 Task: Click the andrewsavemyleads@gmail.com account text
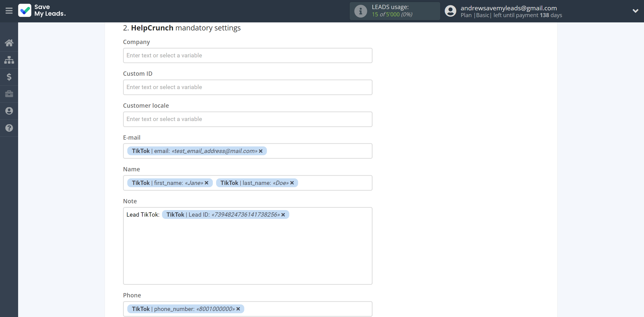click(509, 8)
